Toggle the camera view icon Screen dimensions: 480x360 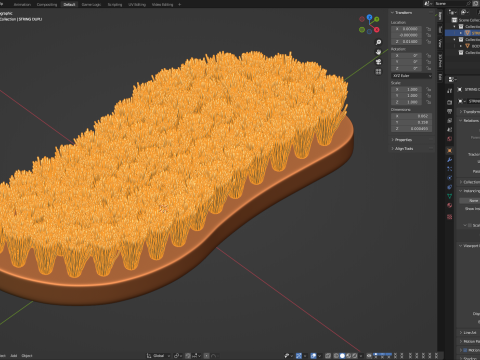tap(378, 62)
